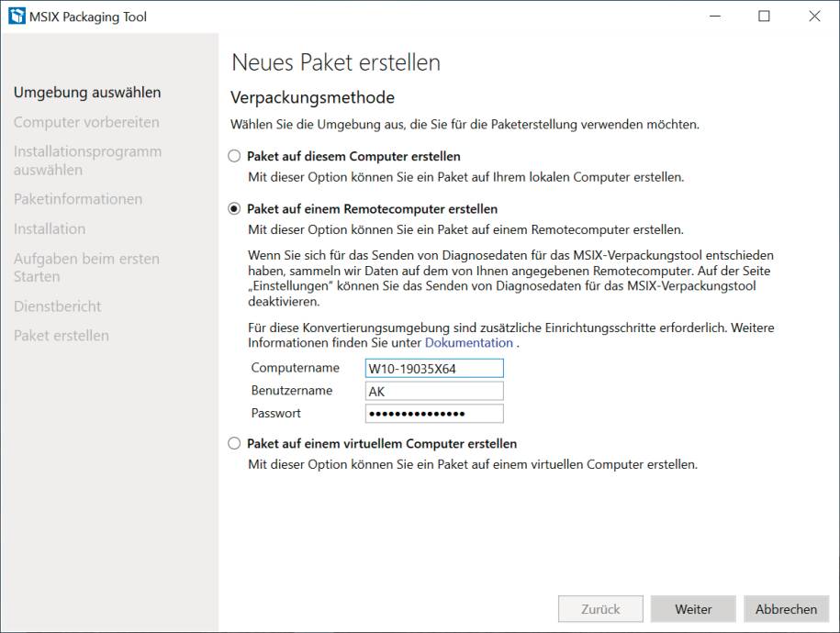Minimize the MSIX Packaging Tool window

point(714,17)
